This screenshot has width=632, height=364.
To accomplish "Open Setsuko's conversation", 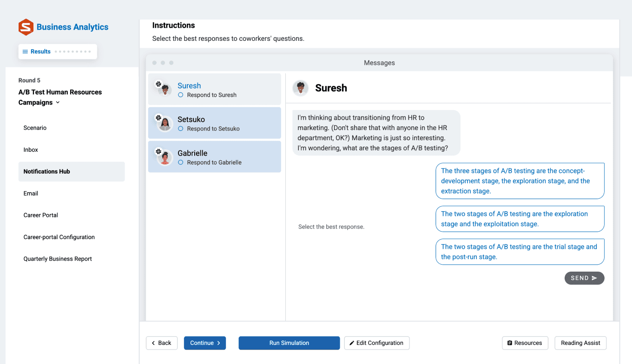I will coord(215,123).
